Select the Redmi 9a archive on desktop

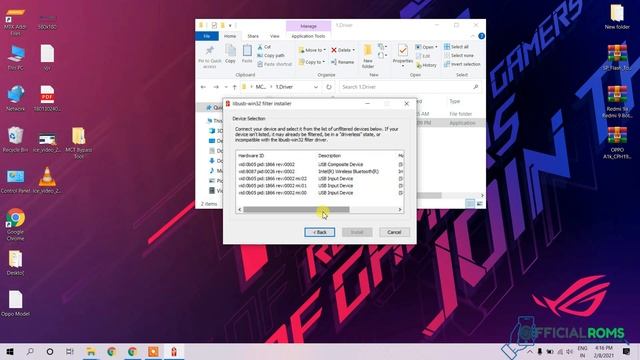[x=617, y=102]
